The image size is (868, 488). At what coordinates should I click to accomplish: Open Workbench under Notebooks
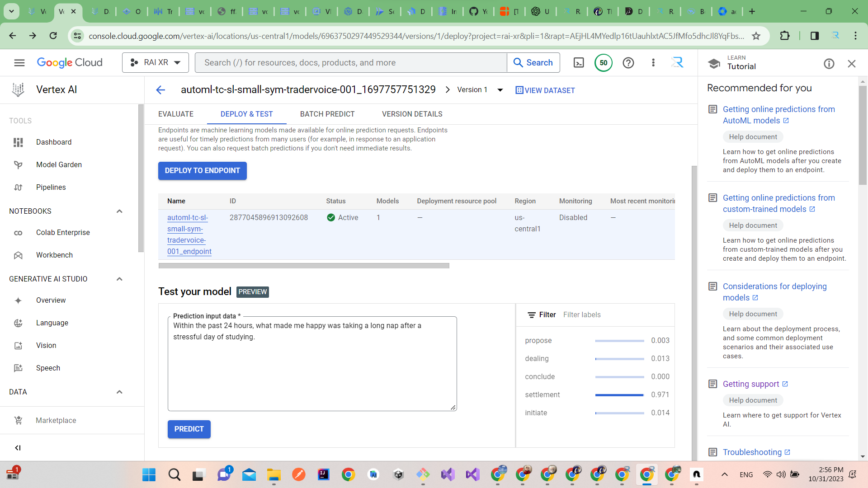[55, 255]
